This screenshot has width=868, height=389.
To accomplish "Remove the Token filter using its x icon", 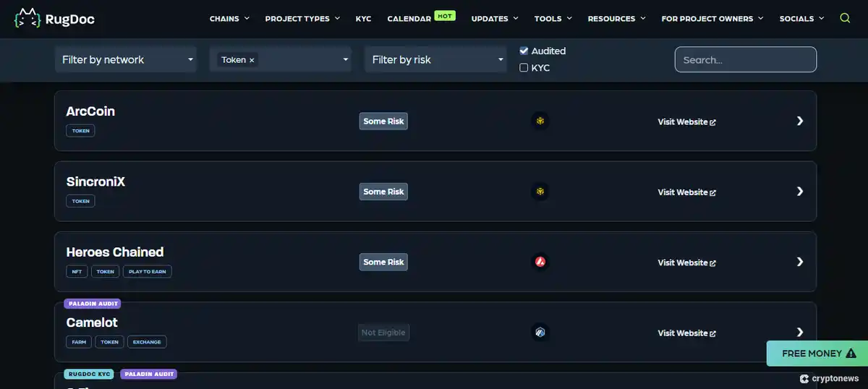I will tap(252, 60).
